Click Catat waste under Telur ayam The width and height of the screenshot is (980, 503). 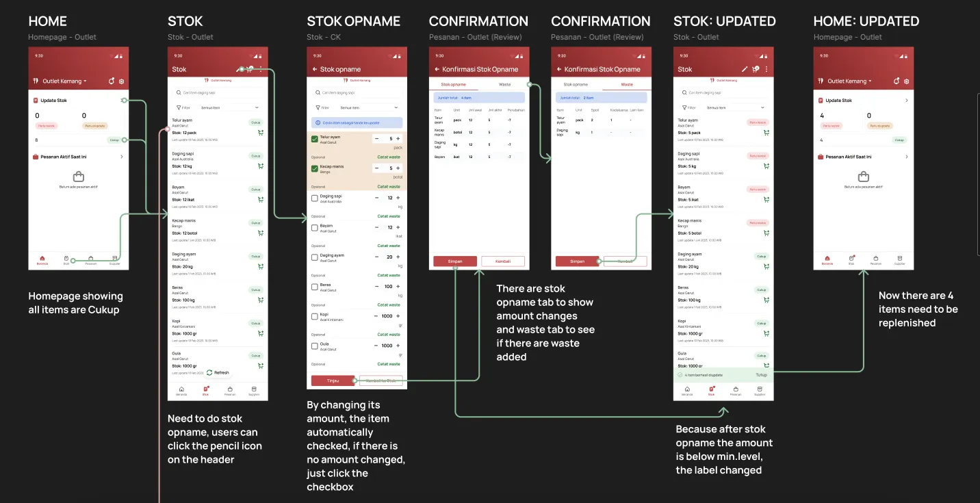coord(389,157)
